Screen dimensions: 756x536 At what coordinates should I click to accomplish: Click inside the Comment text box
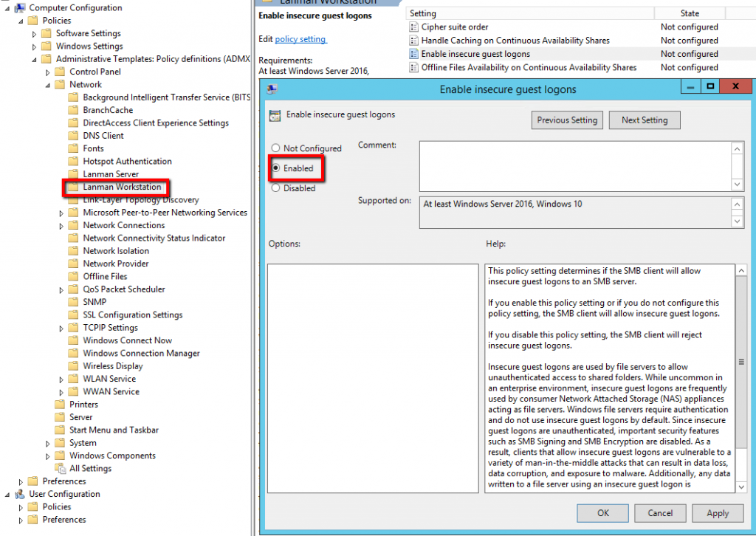click(x=574, y=166)
